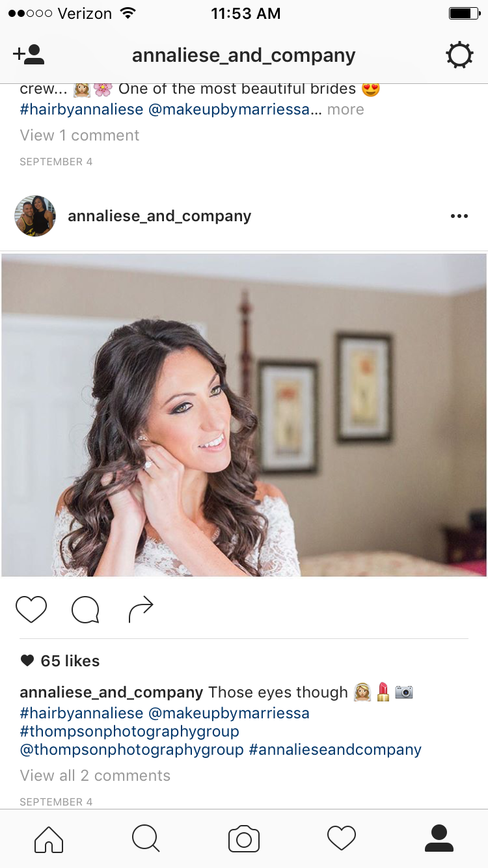Like the post with heart icon
Image resolution: width=488 pixels, height=868 pixels.
(x=31, y=610)
